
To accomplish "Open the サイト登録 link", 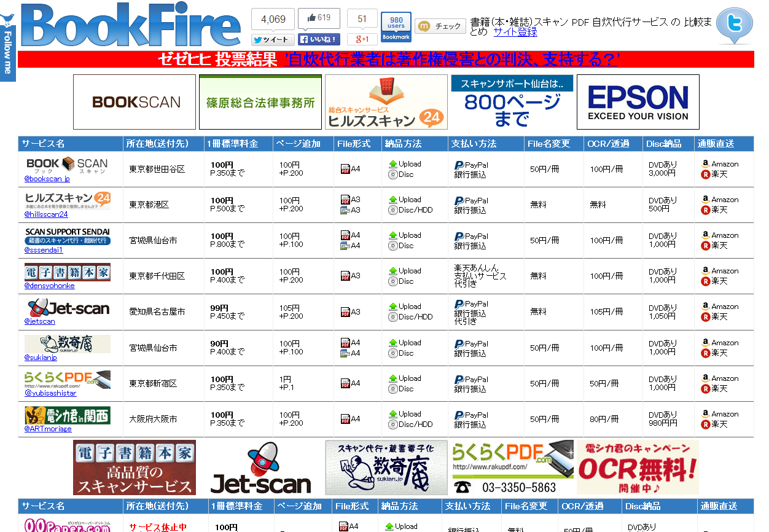I will pos(515,32).
